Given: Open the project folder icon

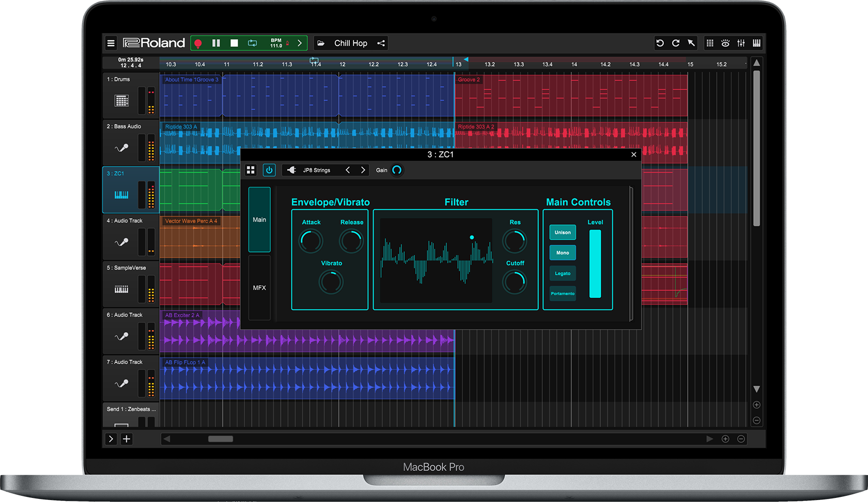Looking at the screenshot, I should 321,43.
